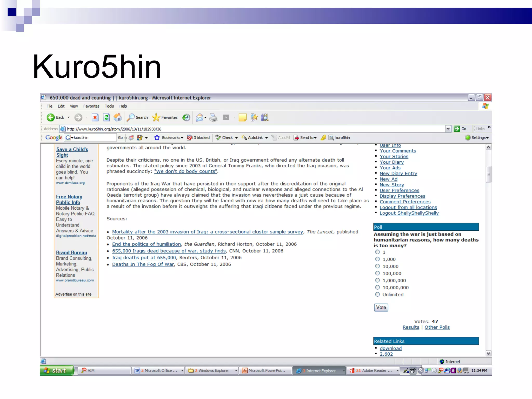Open the Lancet mortality survey link
532x399 pixels.
tap(207, 232)
